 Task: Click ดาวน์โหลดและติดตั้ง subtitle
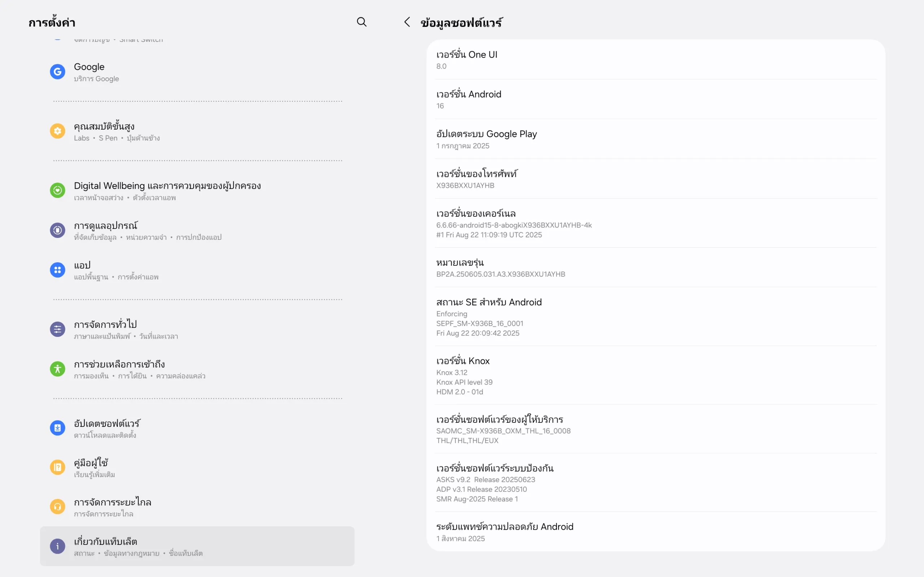click(105, 435)
